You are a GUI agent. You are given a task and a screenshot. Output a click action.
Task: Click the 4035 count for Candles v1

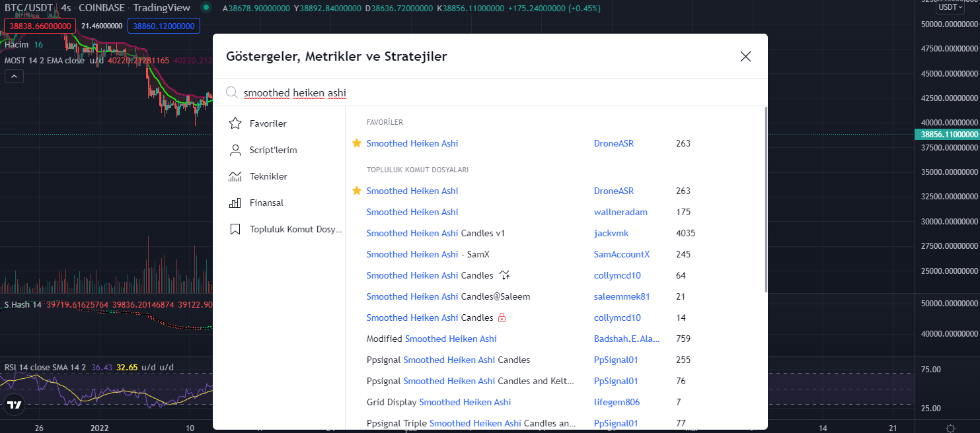click(x=685, y=233)
